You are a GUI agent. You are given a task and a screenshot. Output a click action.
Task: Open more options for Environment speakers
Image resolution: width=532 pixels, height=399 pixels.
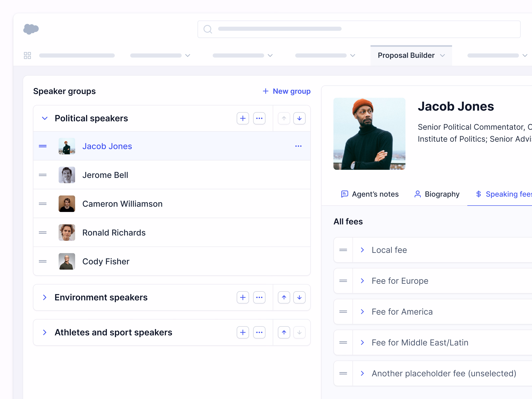point(259,298)
